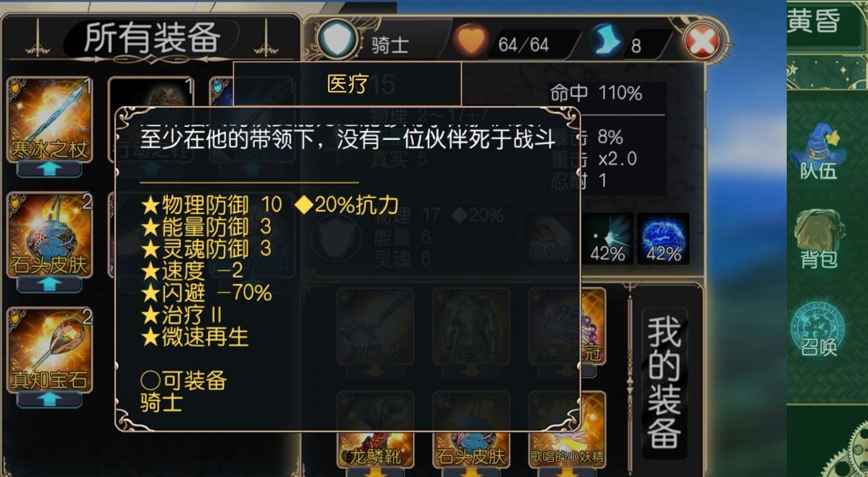Click the heart health icon showing 64/64
Viewport: 868px width, 477px height.
[x=471, y=40]
